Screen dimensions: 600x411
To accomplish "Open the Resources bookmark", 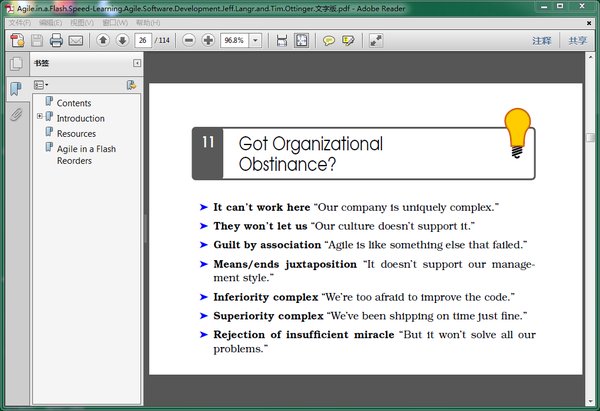I will 76,133.
